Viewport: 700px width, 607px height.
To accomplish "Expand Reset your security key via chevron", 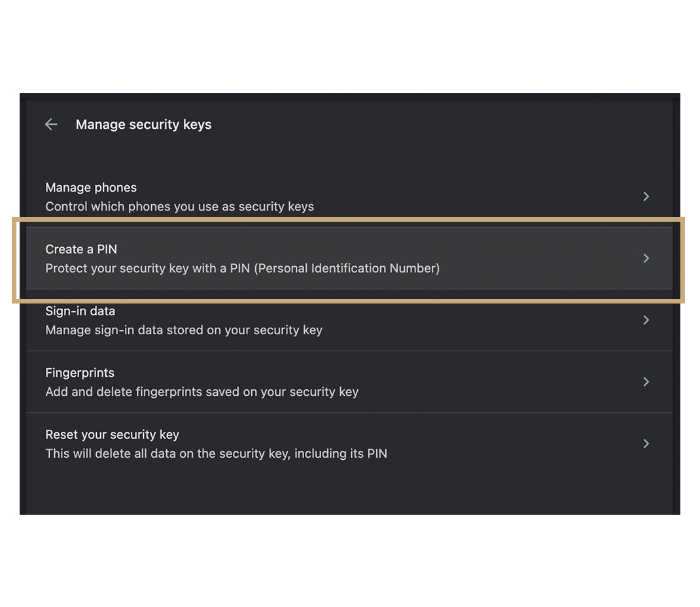I will point(646,443).
